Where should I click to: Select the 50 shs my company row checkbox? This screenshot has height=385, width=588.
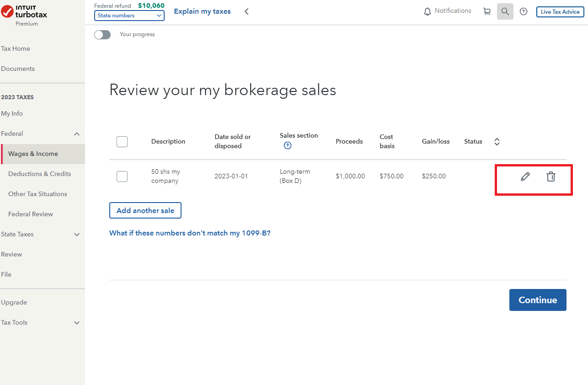click(x=122, y=176)
